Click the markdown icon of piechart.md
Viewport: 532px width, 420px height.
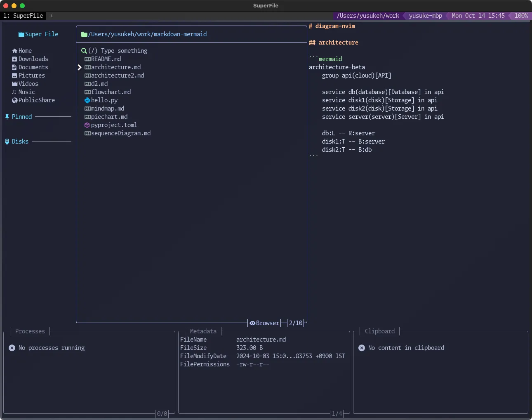coord(87,117)
